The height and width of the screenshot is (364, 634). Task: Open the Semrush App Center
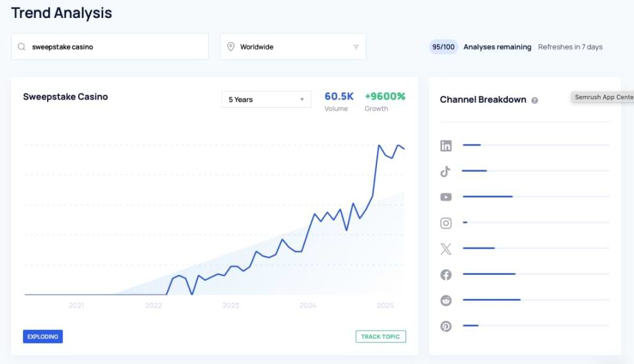(604, 97)
